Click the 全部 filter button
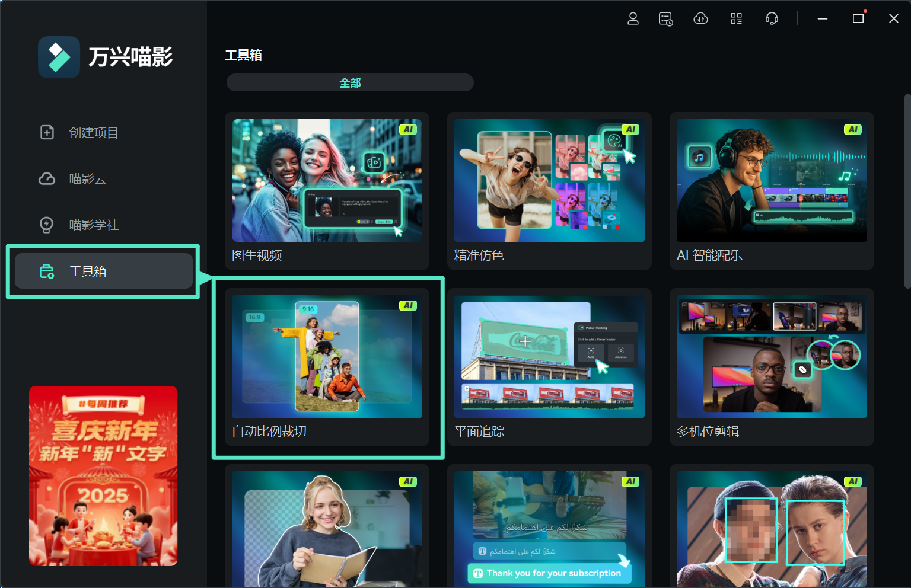 (349, 82)
